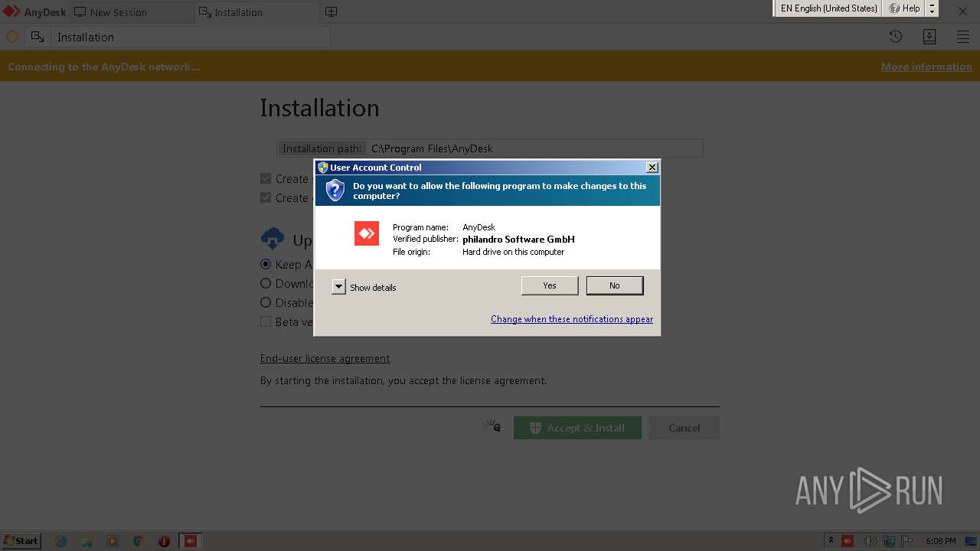Toggle the Beta version checkbox
Viewport: 980px width, 551px height.
[266, 321]
